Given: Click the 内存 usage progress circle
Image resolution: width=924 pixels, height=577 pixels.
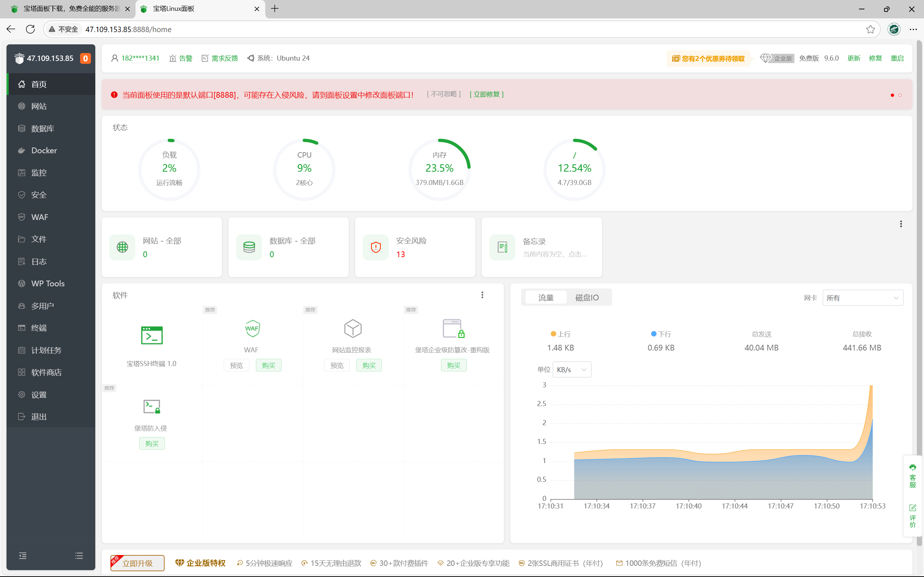Looking at the screenshot, I should tap(440, 169).
